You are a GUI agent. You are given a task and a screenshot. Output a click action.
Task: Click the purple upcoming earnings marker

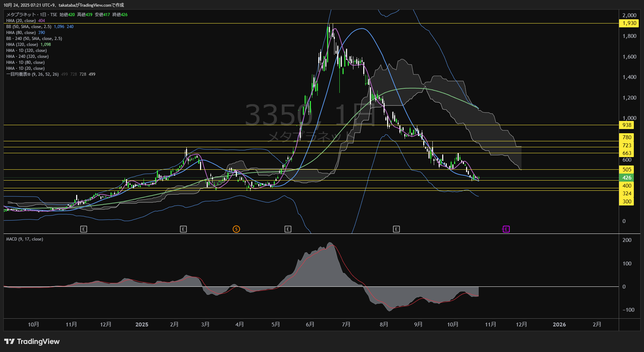[506, 229]
